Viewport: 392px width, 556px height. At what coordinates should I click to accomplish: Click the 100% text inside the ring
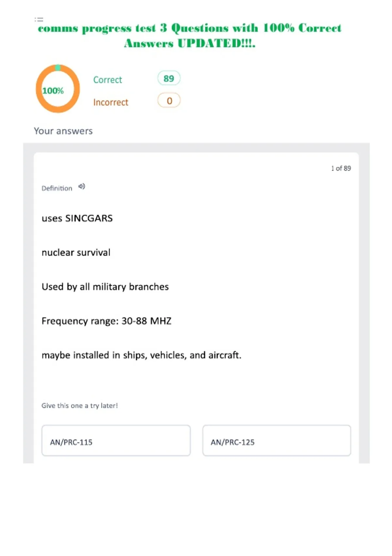(53, 91)
